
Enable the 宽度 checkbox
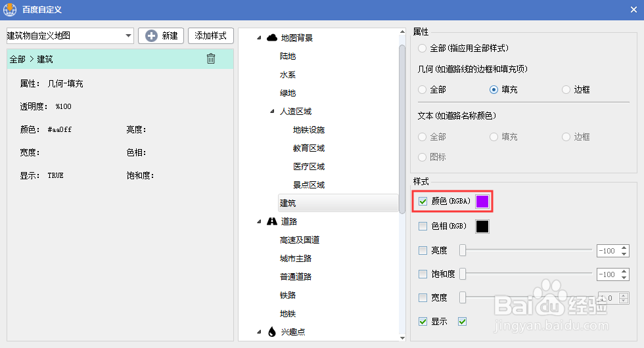[x=423, y=297]
